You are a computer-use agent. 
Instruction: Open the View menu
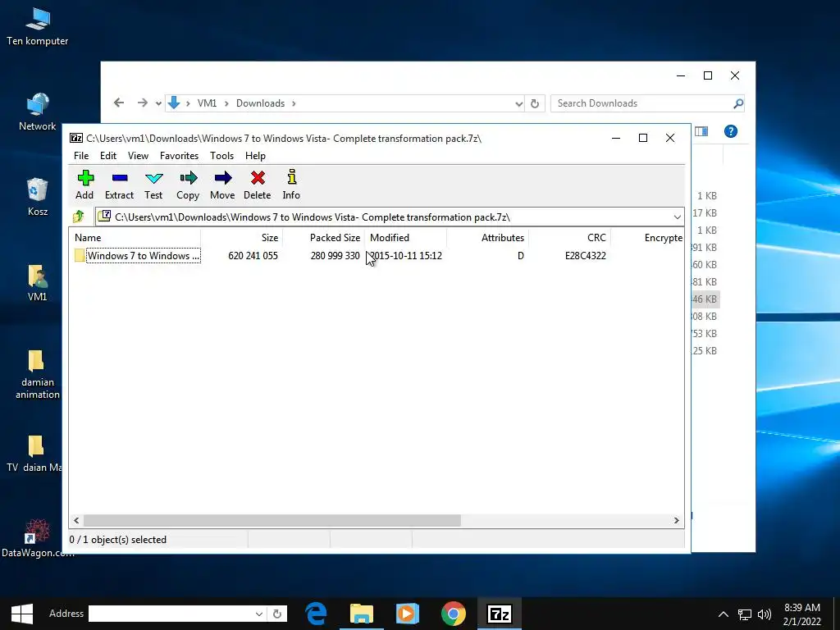point(138,156)
